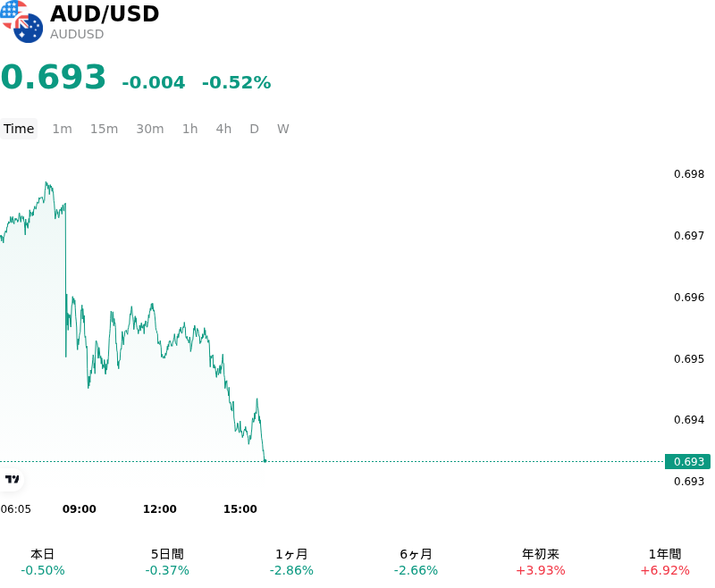The width and height of the screenshot is (715, 588).
Task: Select the 5日間 performance range
Action: [167, 562]
